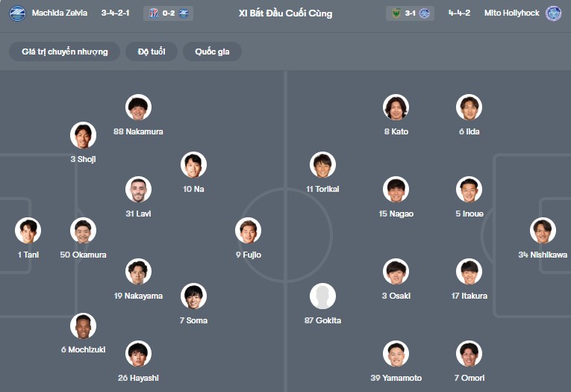571x392 pixels.
Task: Click Yamamoto's player photo
Action: pyautogui.click(x=396, y=354)
